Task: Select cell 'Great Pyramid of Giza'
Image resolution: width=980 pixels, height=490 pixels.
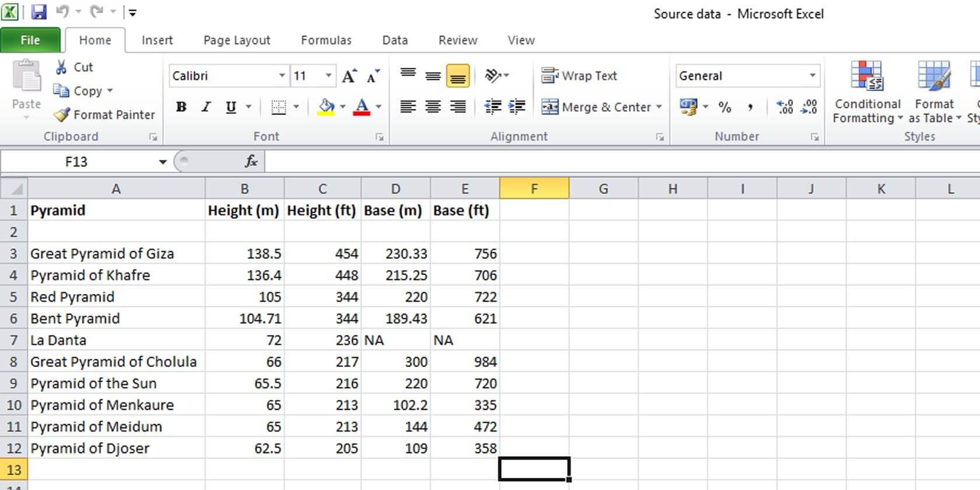Action: (x=117, y=254)
